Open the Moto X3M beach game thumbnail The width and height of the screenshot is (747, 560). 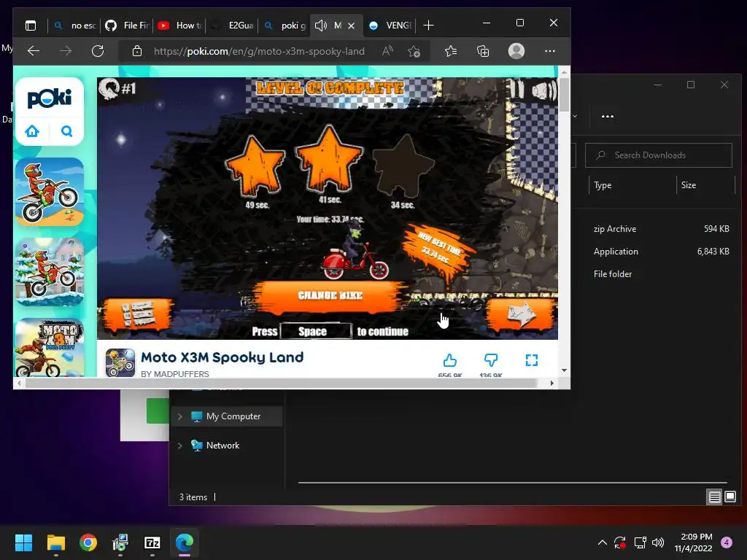[x=50, y=192]
